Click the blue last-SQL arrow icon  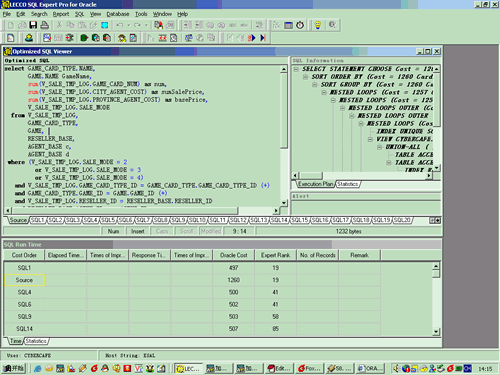pos(263,38)
